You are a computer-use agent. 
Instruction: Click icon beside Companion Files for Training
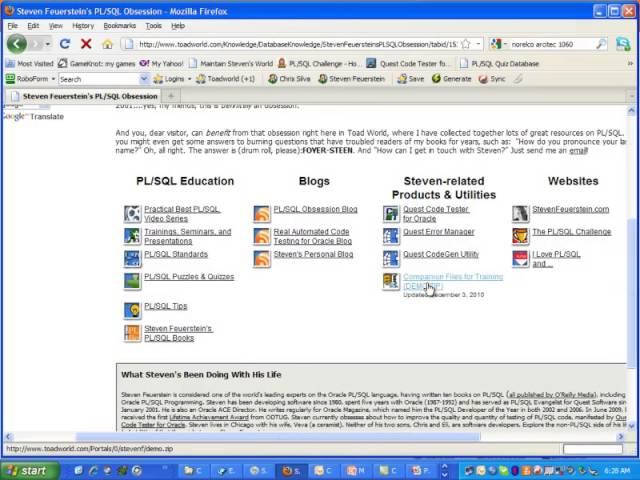point(391,281)
